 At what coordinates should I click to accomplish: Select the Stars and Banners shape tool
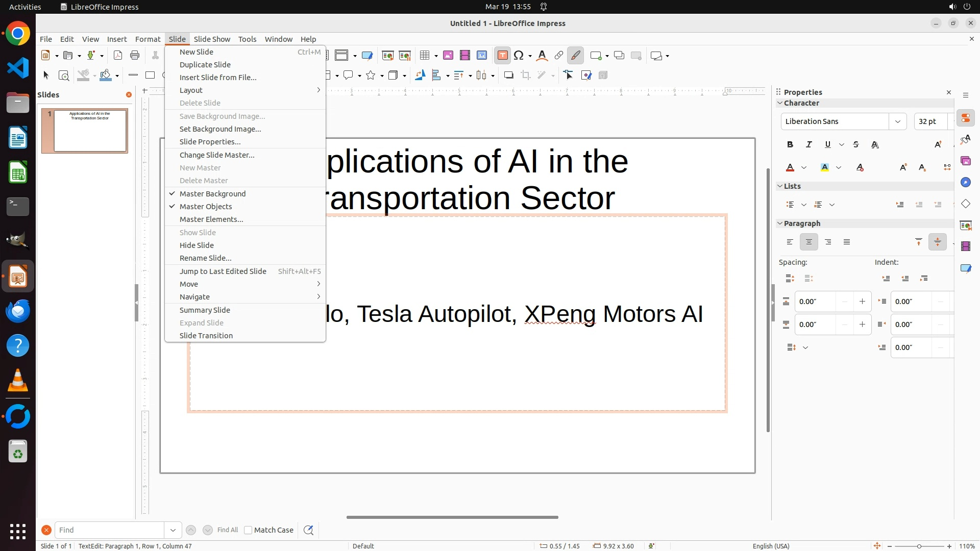click(x=371, y=76)
